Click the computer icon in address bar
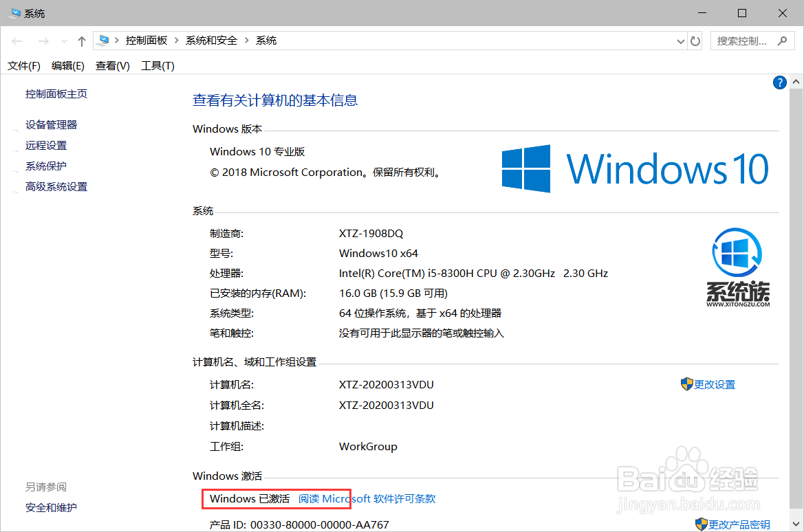This screenshot has height=532, width=804. pos(103,41)
